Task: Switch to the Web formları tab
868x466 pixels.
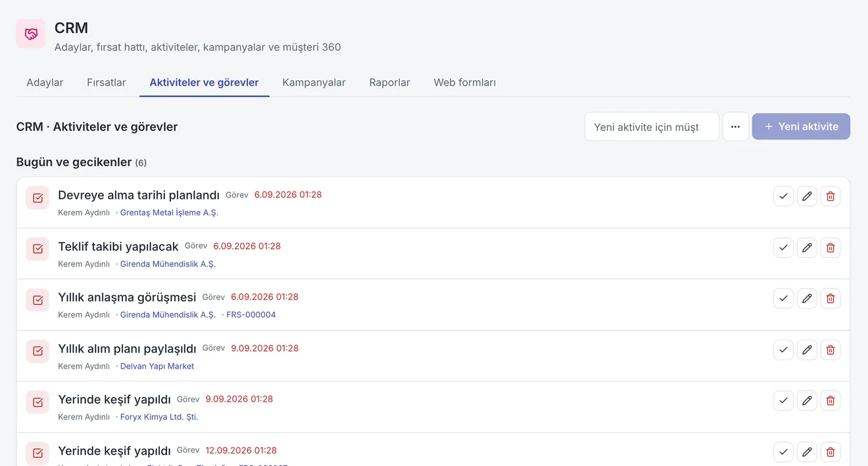Action: [465, 82]
